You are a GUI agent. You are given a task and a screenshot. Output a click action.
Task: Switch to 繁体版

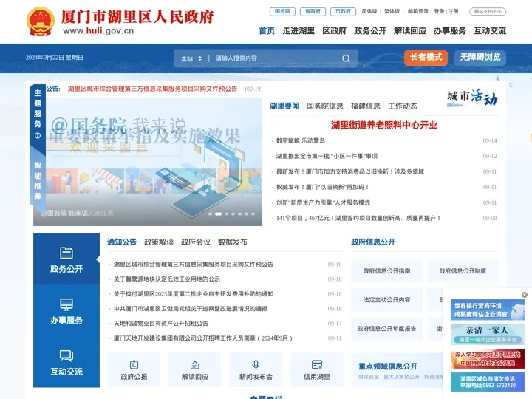pyautogui.click(x=392, y=11)
